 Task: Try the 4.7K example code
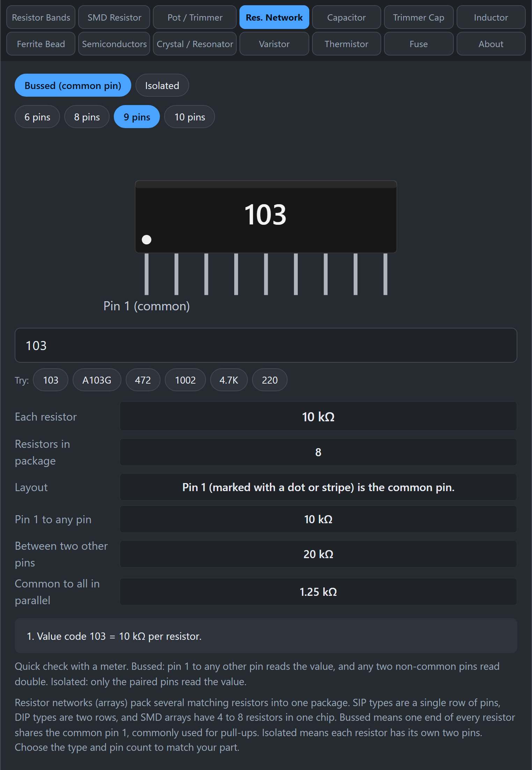229,380
